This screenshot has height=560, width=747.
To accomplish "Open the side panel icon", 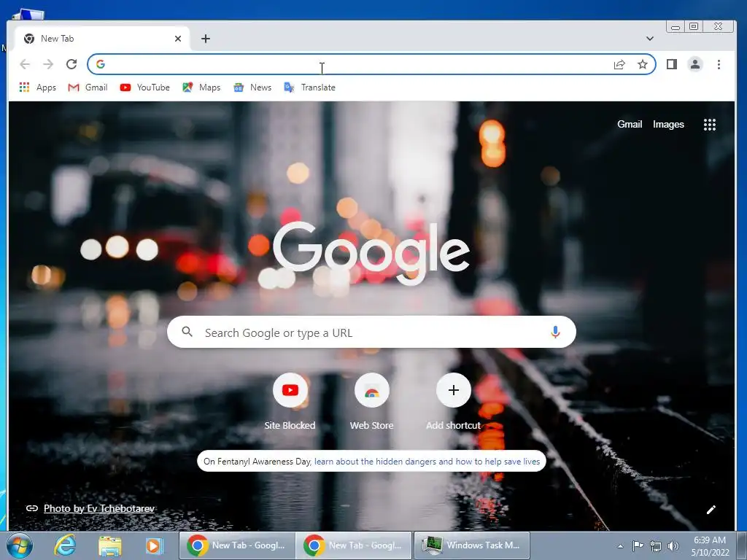I will [672, 64].
